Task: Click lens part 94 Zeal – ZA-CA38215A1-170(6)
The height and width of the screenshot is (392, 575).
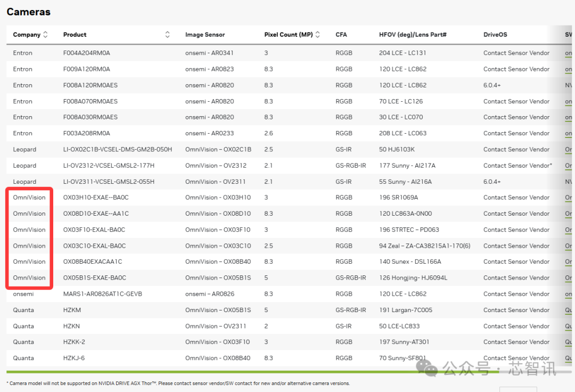Action: pyautogui.click(x=425, y=246)
